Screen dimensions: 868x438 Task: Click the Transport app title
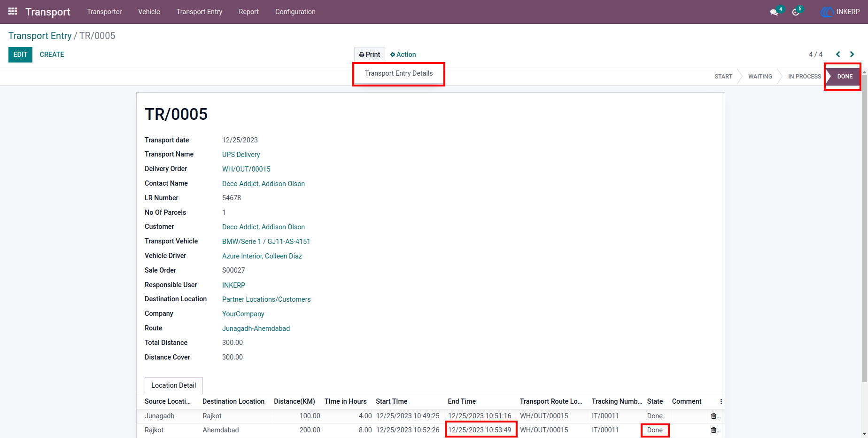tap(48, 12)
